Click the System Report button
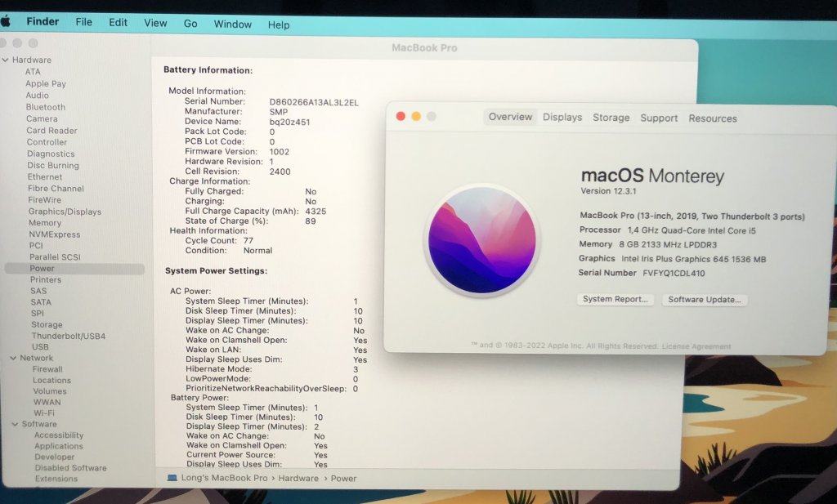The width and height of the screenshot is (837, 504). point(615,299)
